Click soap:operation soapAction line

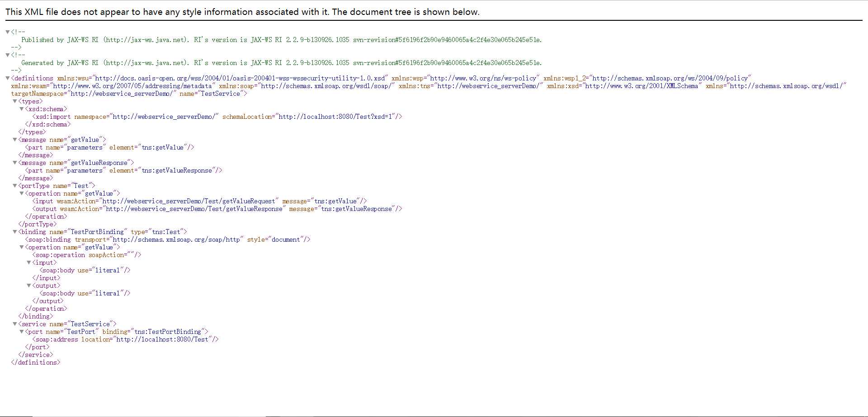[x=87, y=255]
